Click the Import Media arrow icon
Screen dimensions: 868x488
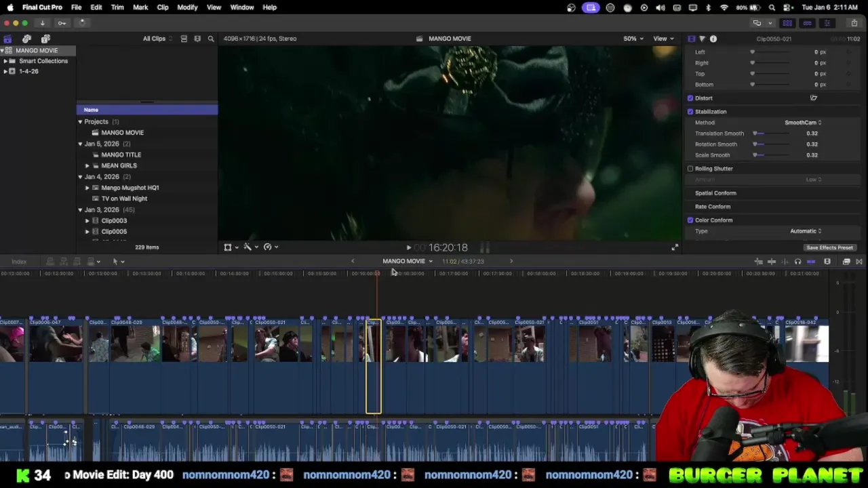[x=42, y=23]
